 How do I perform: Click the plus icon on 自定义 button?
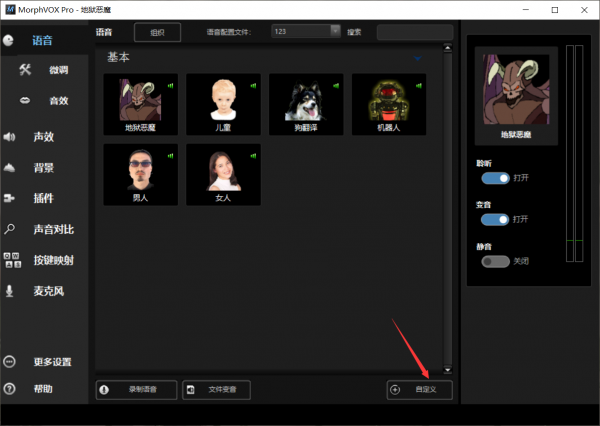coord(395,390)
